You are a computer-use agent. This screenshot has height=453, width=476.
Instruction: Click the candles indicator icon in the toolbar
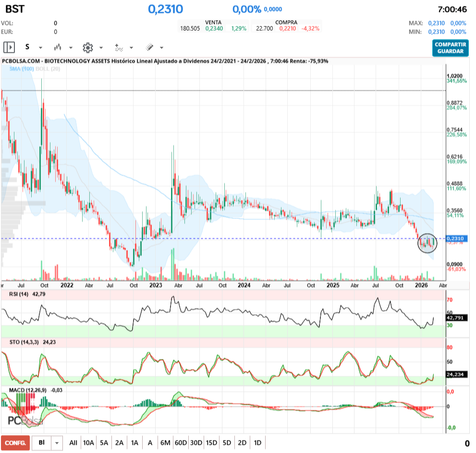click(58, 47)
